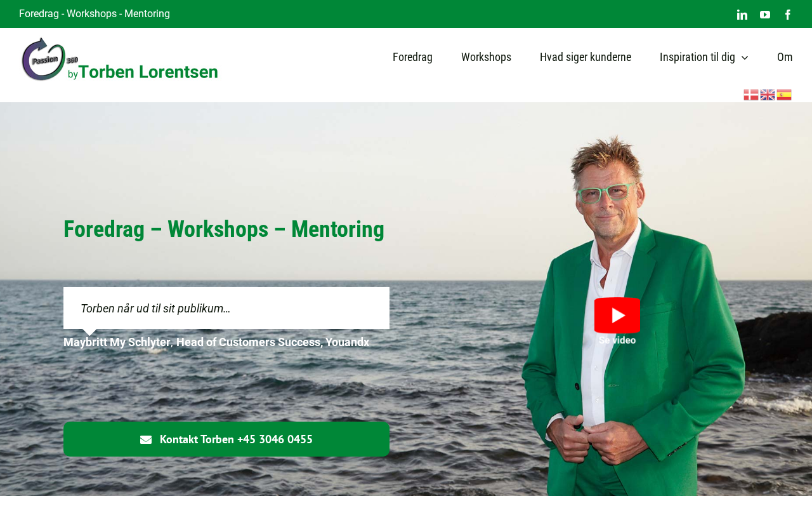812x508 pixels.
Task: Open Hvad siger kunderne page
Action: (x=586, y=57)
